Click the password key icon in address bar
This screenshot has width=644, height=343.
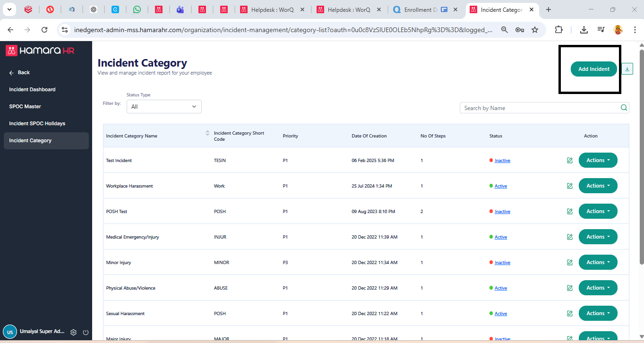coord(520,30)
